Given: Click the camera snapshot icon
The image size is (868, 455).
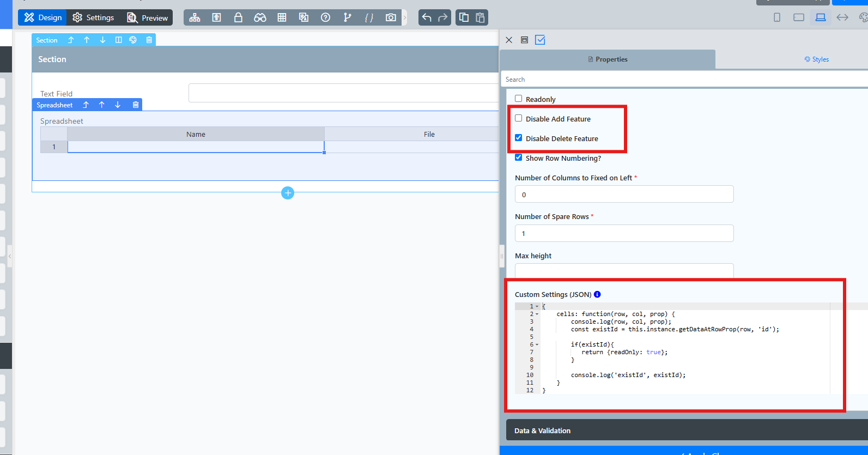Looking at the screenshot, I should point(391,17).
